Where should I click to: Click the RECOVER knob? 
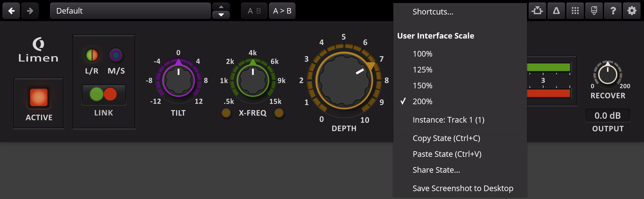[x=608, y=75]
